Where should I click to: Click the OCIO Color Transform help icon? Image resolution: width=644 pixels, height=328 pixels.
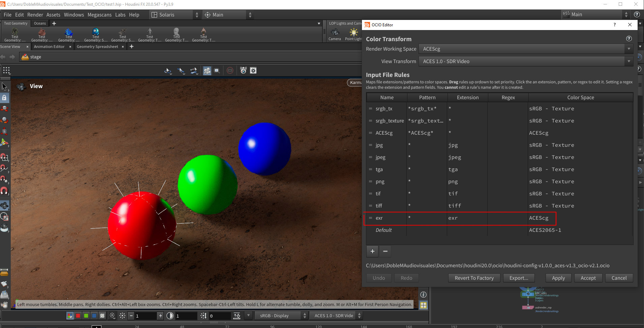[629, 39]
